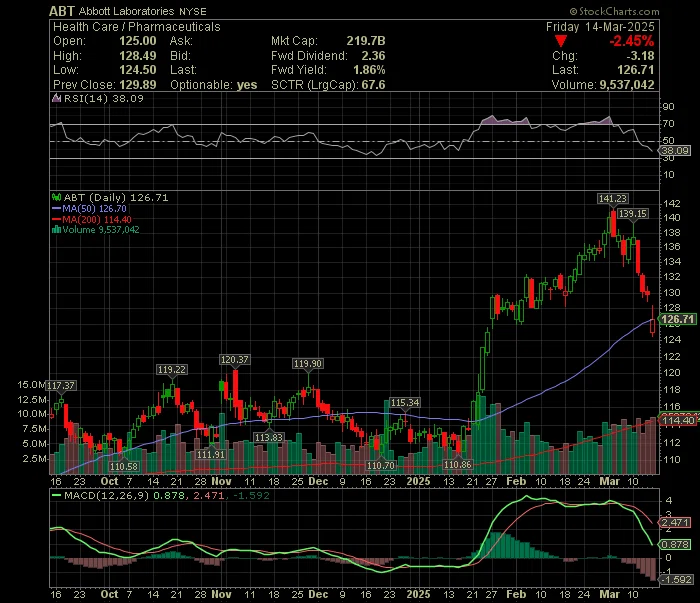Click the 119.90 price label

[x=308, y=364]
